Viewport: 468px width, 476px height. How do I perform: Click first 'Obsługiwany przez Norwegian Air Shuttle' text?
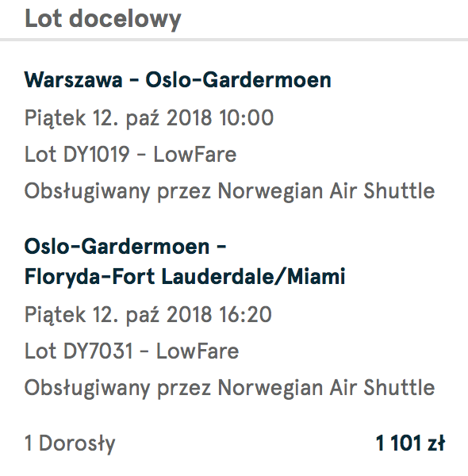click(230, 192)
